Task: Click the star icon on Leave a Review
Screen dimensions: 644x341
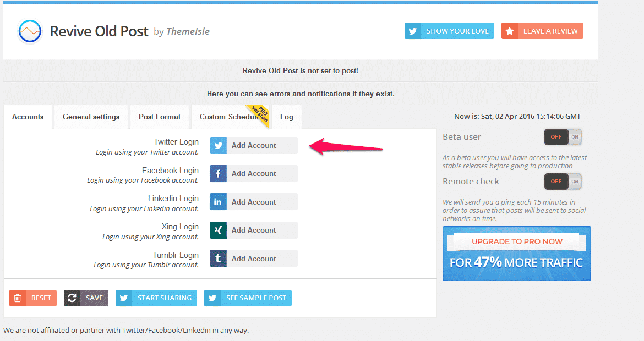Action: (510, 31)
